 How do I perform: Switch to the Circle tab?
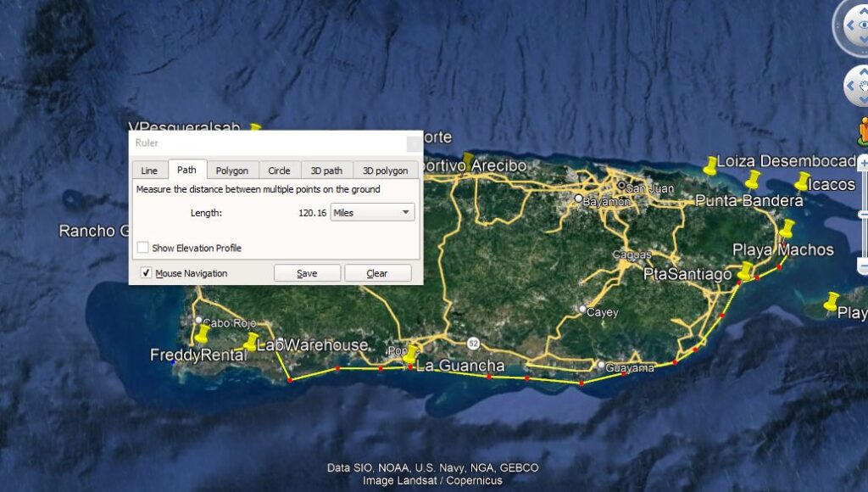[279, 171]
